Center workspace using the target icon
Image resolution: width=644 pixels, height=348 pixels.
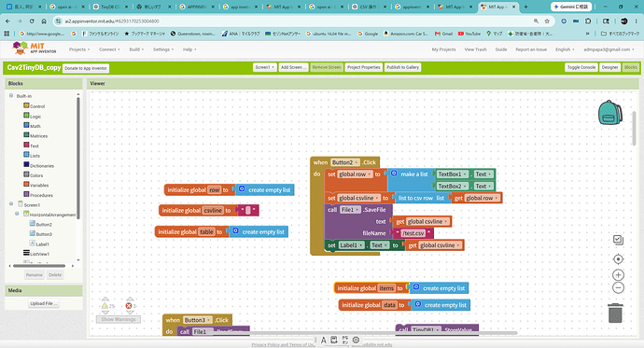tap(618, 259)
